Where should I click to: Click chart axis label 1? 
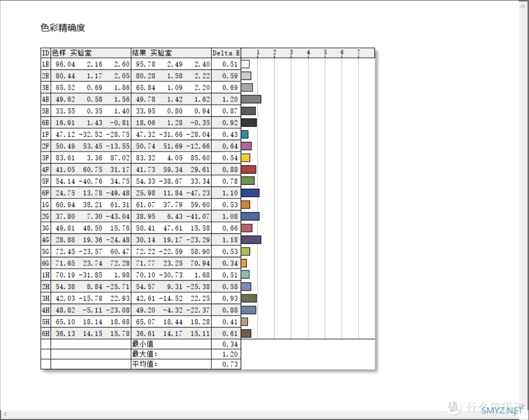(258, 52)
